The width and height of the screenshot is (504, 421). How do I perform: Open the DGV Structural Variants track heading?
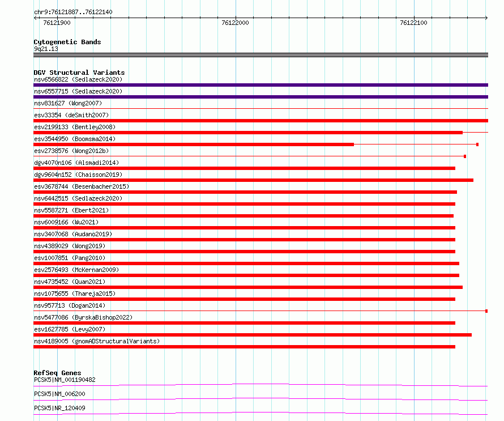(x=79, y=73)
